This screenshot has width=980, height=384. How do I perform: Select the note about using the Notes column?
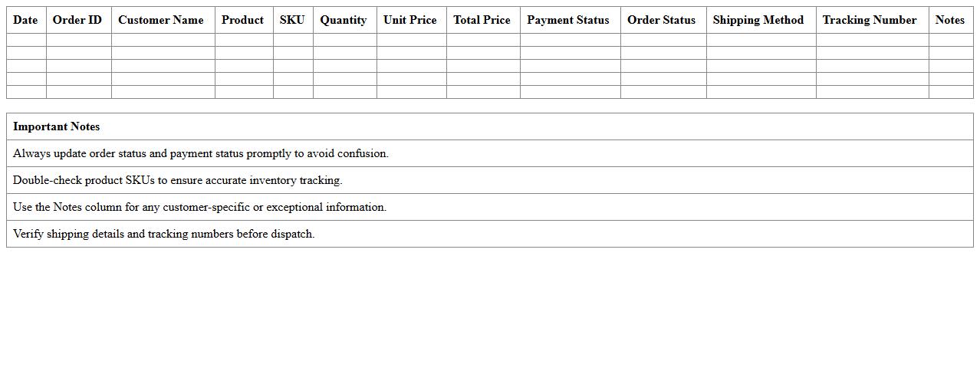coord(200,207)
